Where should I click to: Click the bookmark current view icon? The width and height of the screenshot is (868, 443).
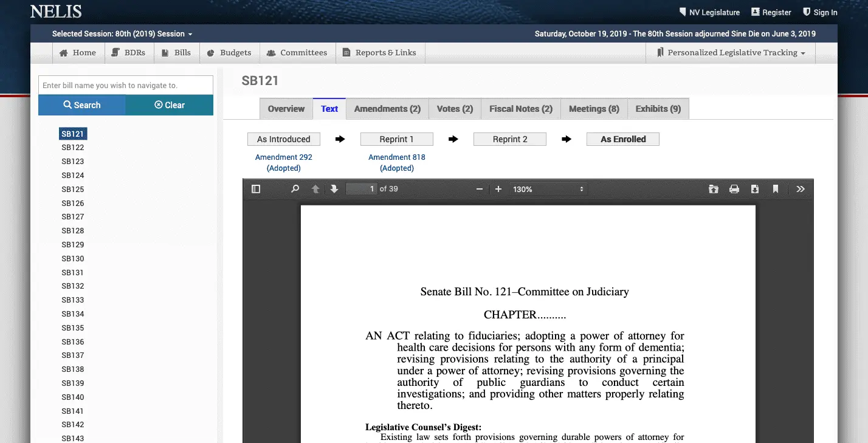tap(776, 189)
